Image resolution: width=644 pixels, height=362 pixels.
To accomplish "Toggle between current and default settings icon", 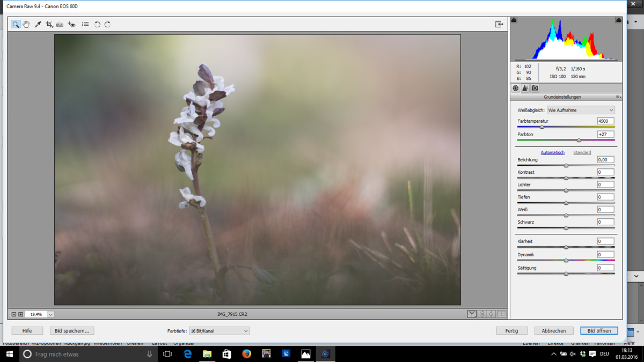I will (502, 314).
